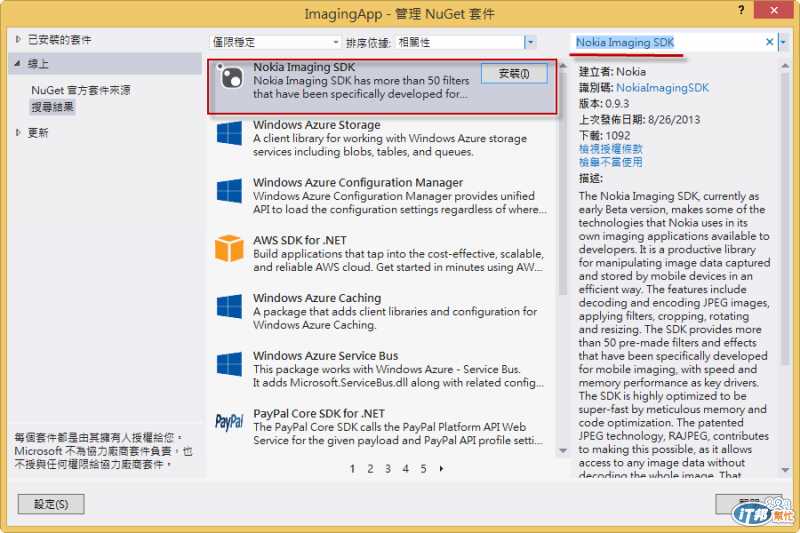Close the NuGet dialog with red X
The width and height of the screenshot is (800, 533).
773,10
